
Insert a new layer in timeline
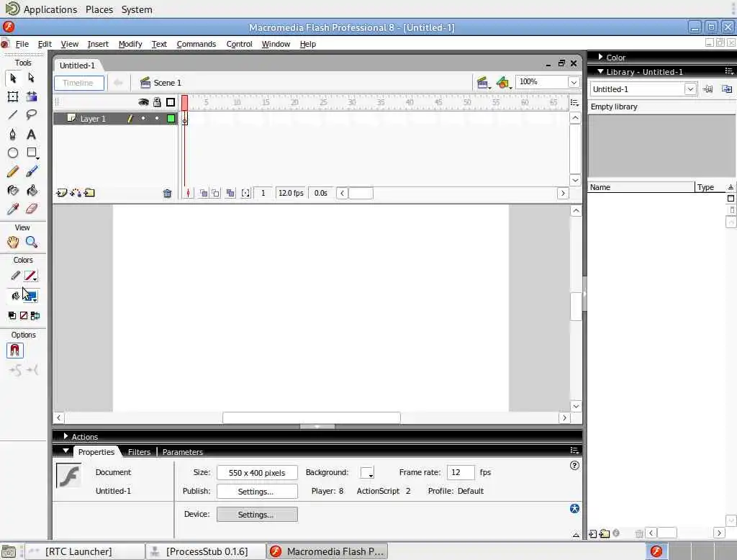(x=62, y=193)
